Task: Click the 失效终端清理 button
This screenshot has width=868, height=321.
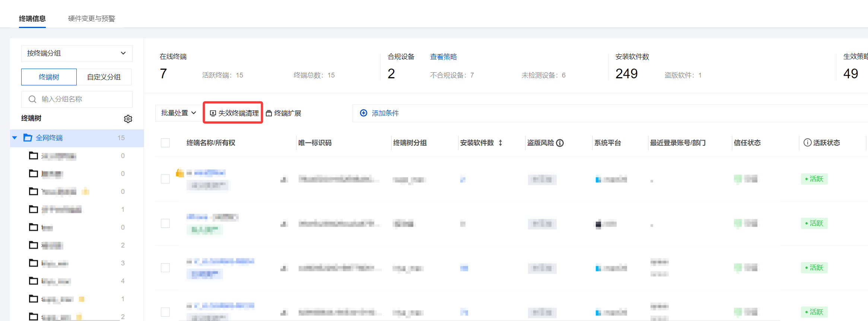Action: coord(233,113)
